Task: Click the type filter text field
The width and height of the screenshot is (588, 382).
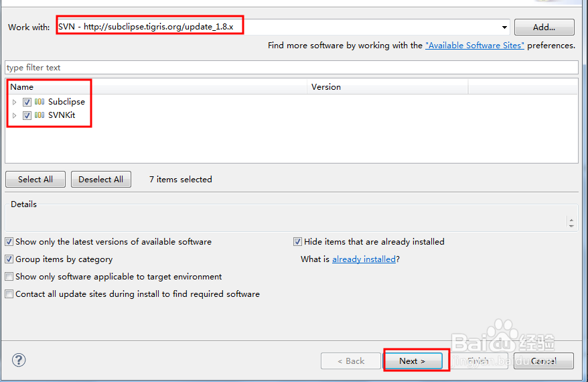Action: tap(291, 68)
